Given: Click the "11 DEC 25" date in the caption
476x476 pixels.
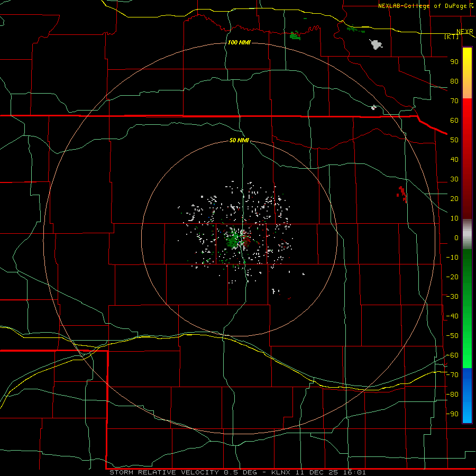Looking at the screenshot, I should (316, 472).
